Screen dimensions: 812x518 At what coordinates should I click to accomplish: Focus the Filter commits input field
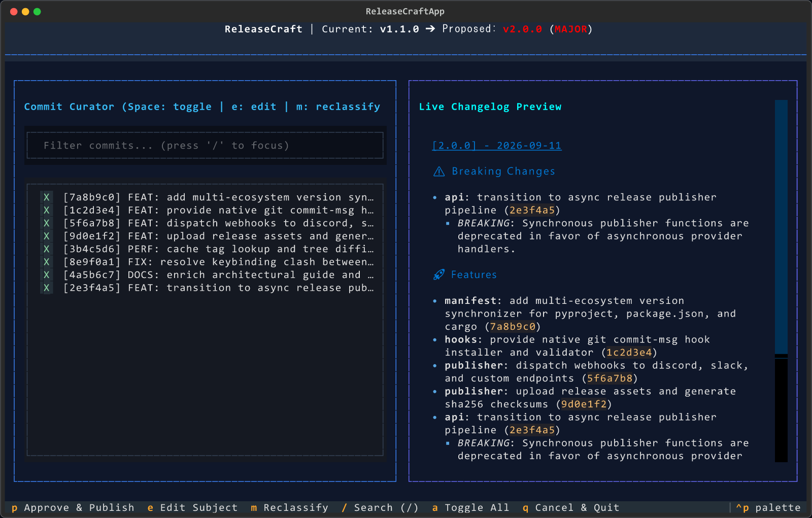coord(205,146)
